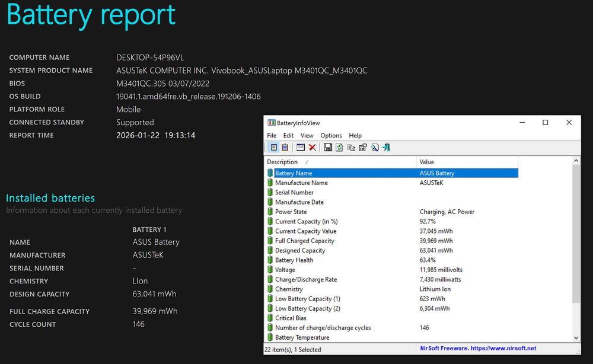Click battery icon beside Designed Capacity row
The height and width of the screenshot is (364, 593).
270,251
